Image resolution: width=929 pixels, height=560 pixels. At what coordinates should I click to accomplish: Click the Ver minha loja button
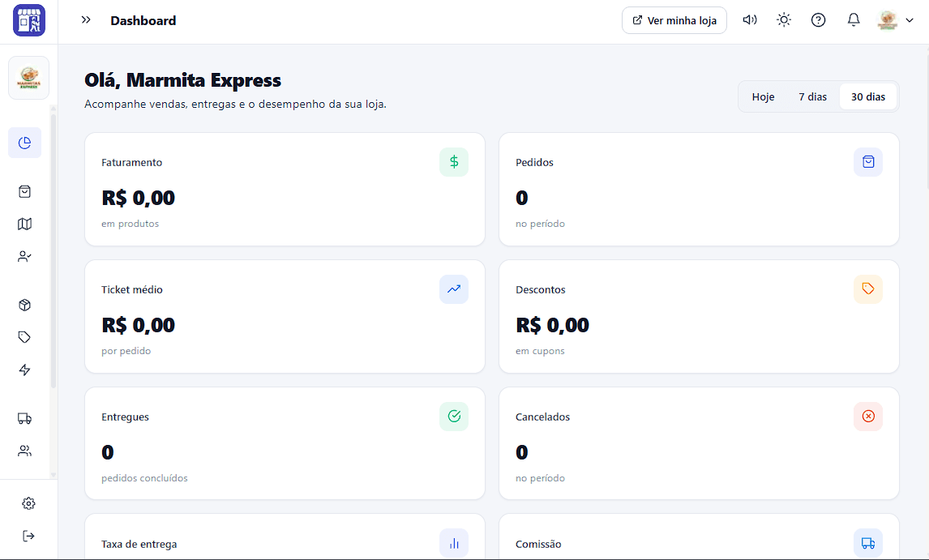tap(674, 20)
